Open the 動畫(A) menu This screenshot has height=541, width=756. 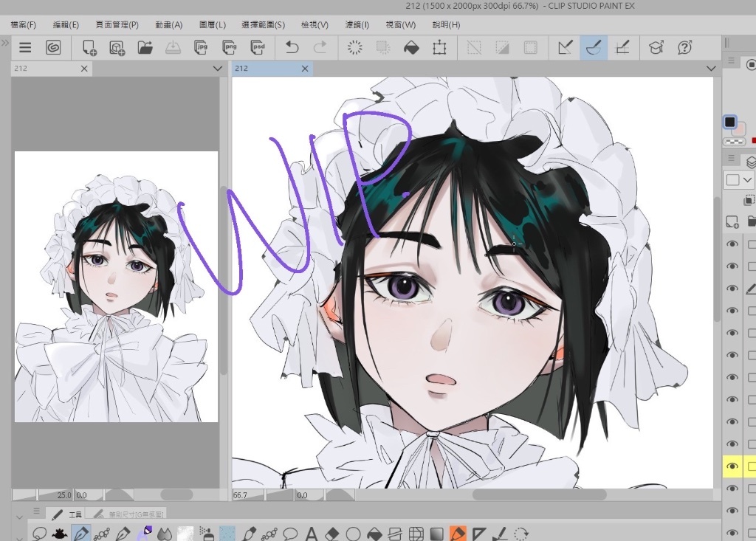point(169,24)
